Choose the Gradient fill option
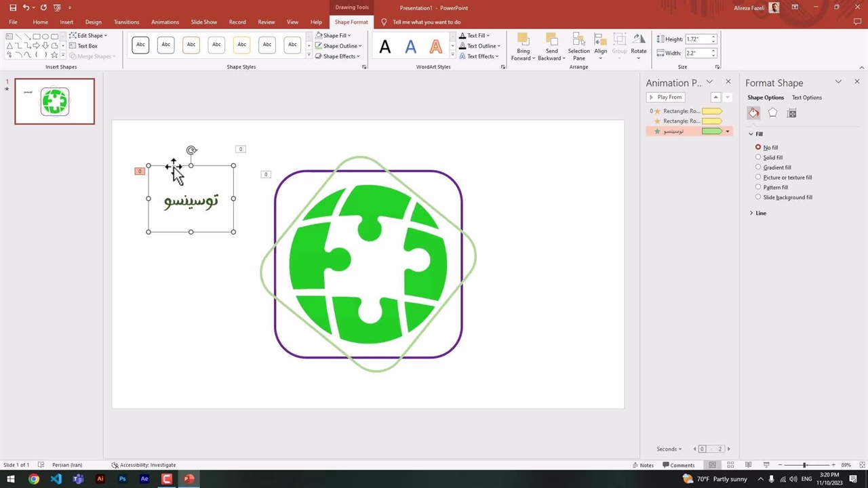 [x=758, y=167]
